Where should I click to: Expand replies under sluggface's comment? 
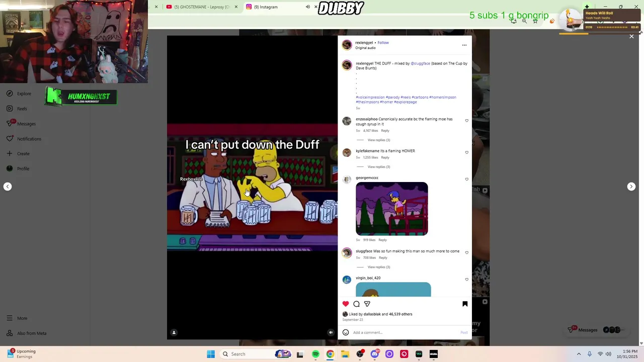coord(379,267)
